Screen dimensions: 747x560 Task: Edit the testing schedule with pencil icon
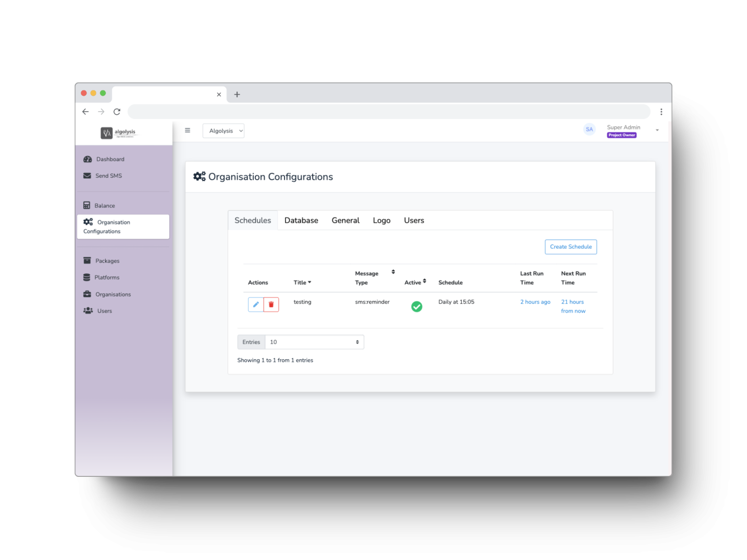pos(256,305)
